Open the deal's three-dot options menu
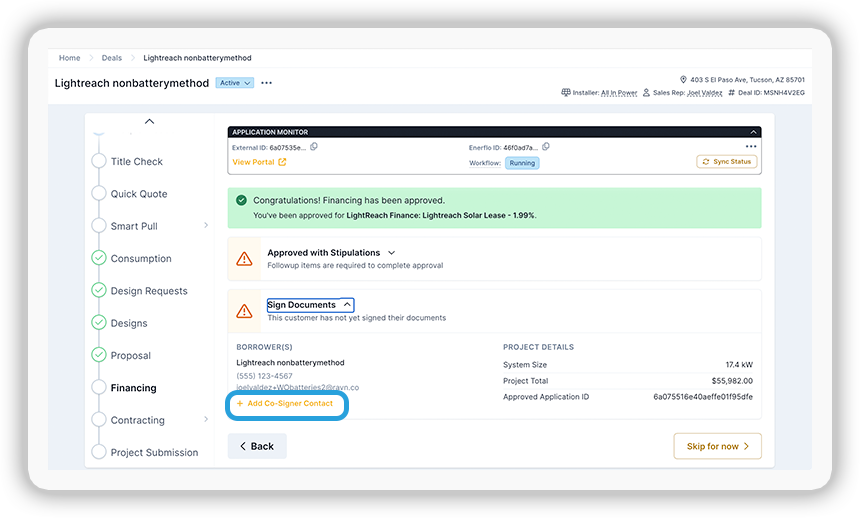860x518 pixels. tap(267, 83)
